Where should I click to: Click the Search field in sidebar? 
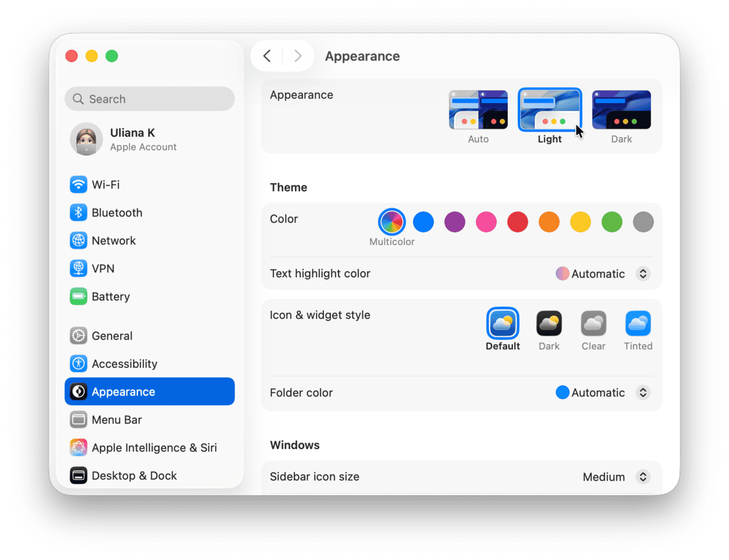click(150, 99)
